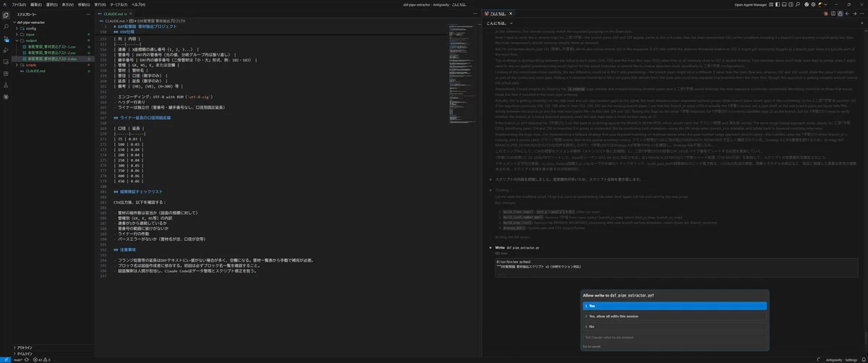Click the notifications bell in status bar

862,359
